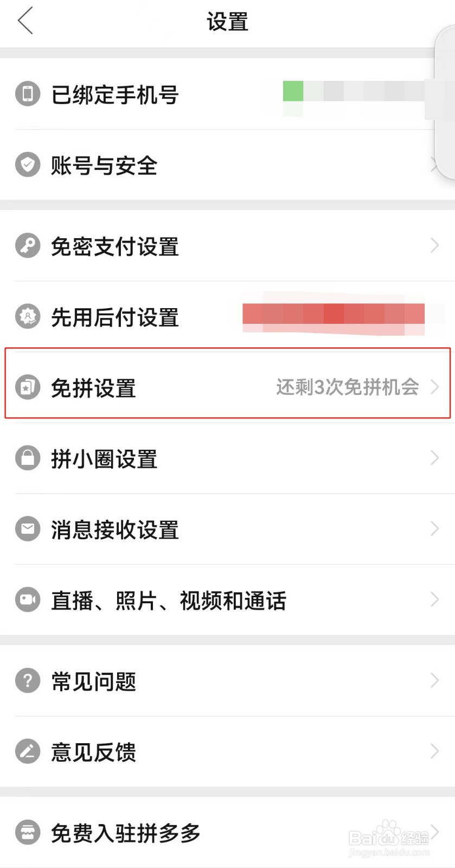
Task: Tap the lock icon for 拼小圈设置
Action: [x=28, y=458]
